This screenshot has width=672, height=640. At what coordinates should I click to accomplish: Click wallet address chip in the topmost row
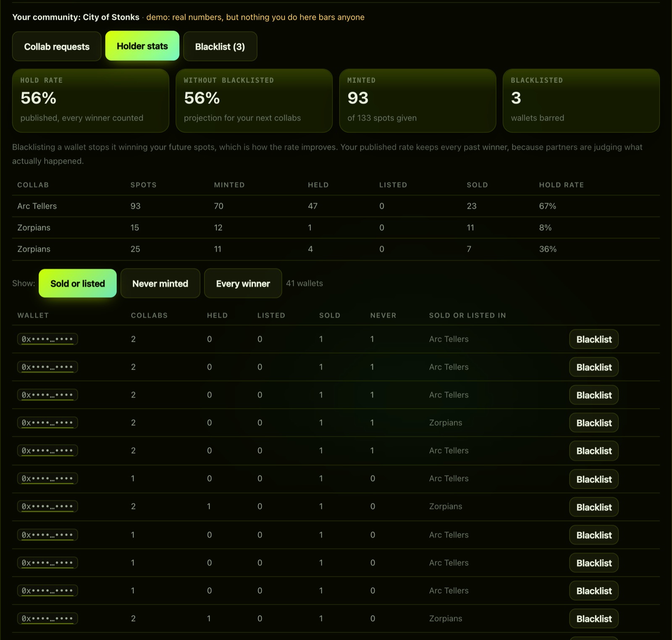click(x=47, y=339)
